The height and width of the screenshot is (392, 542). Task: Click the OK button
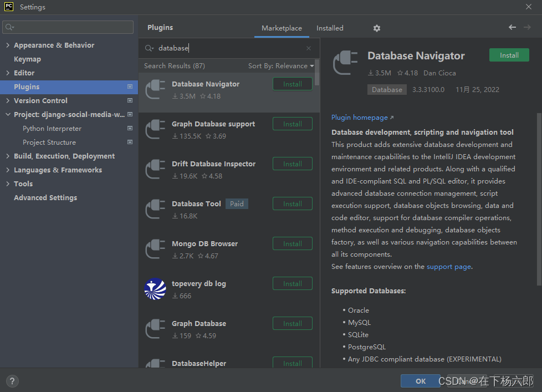[420, 381]
